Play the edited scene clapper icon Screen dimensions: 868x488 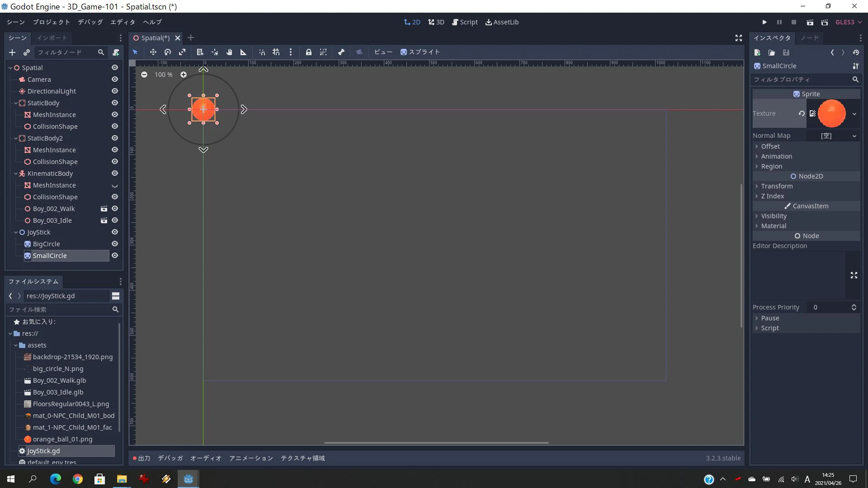tap(810, 22)
